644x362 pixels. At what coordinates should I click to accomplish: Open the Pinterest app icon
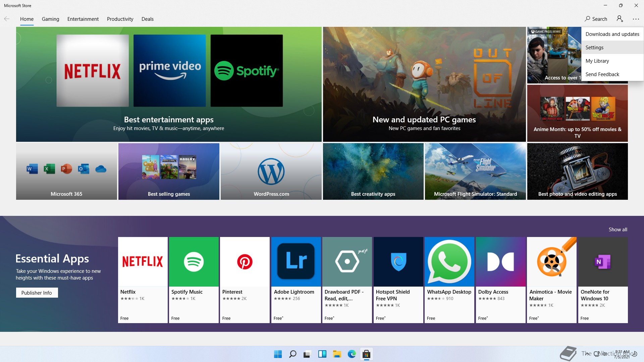[x=245, y=262]
